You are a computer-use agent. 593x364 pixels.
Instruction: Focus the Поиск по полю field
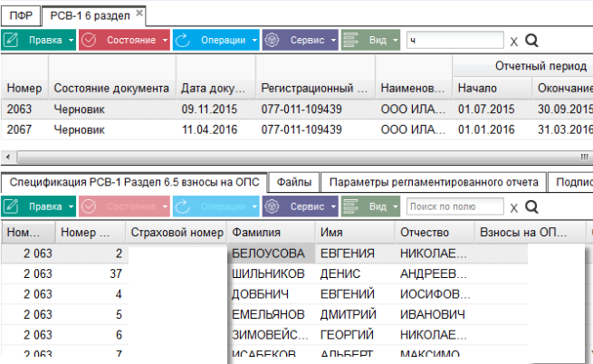pyautogui.click(x=455, y=206)
